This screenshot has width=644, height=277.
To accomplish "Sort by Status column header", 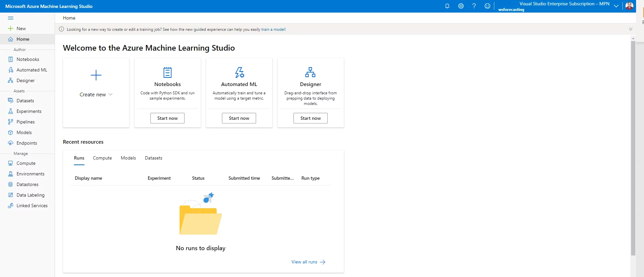I will 198,178.
